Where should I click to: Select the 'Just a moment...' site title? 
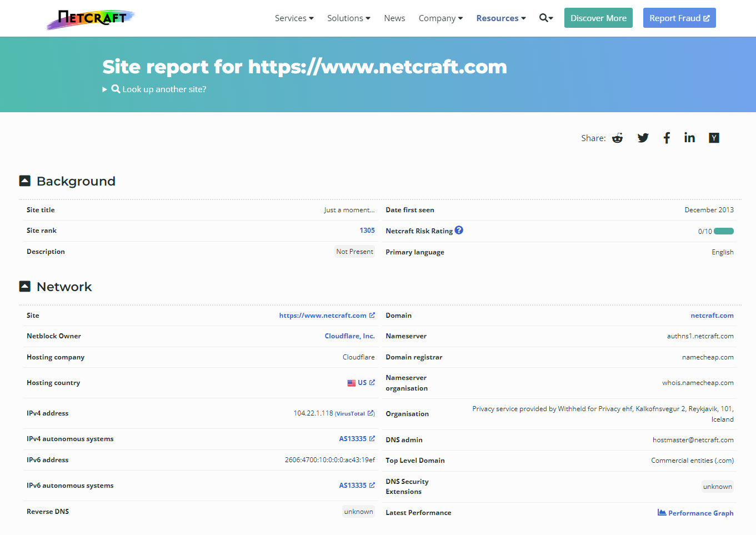(x=349, y=210)
